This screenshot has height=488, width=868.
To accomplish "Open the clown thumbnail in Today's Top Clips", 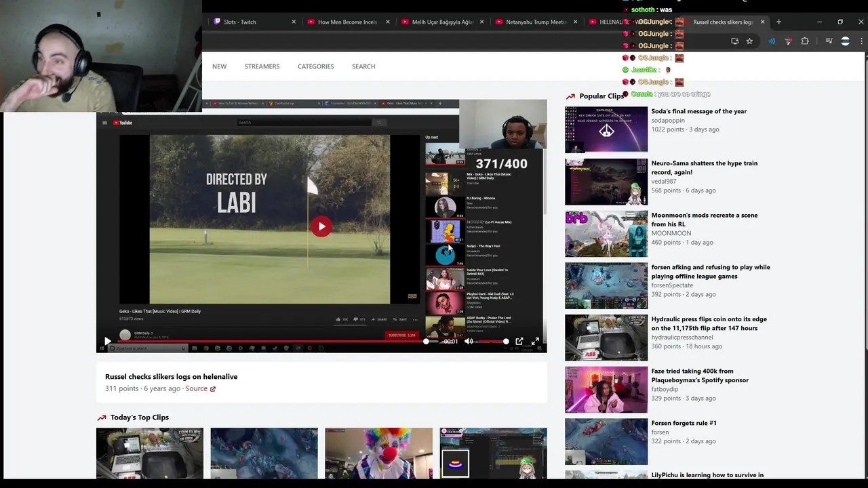I will click(378, 453).
